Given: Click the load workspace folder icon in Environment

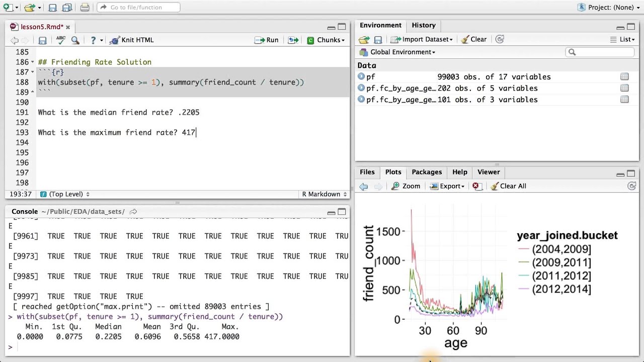Looking at the screenshot, I should (x=364, y=39).
